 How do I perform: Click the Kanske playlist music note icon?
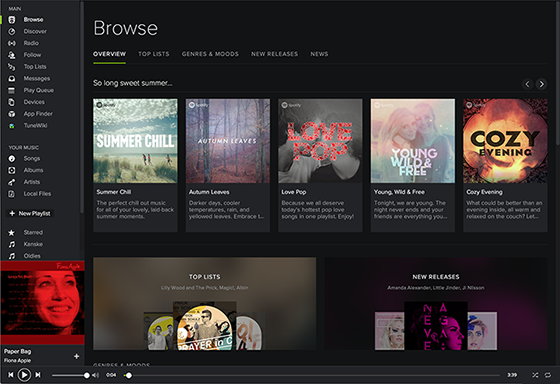pos(12,244)
